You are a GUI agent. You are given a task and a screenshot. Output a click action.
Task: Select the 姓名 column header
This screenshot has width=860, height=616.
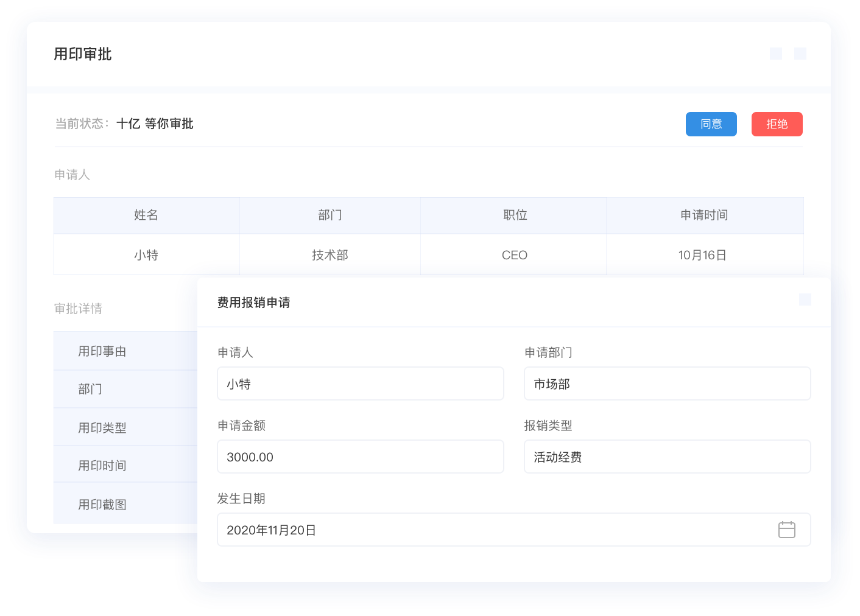146,215
